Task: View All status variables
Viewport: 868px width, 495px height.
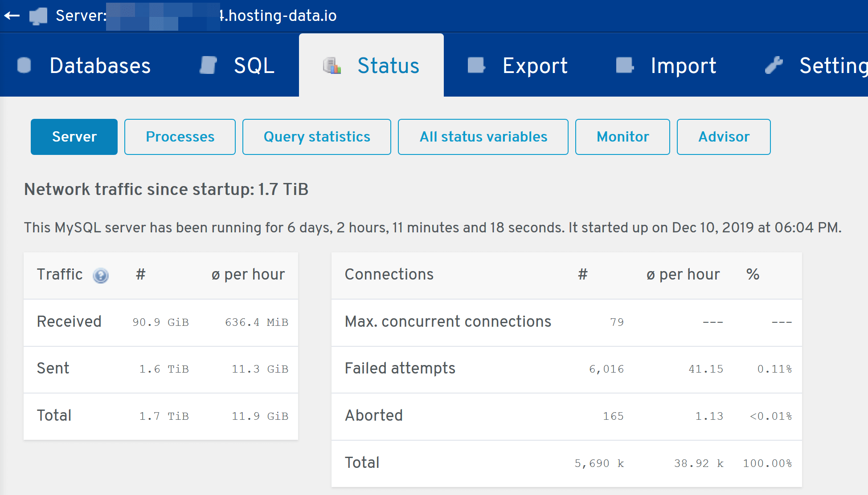Action: tap(483, 137)
